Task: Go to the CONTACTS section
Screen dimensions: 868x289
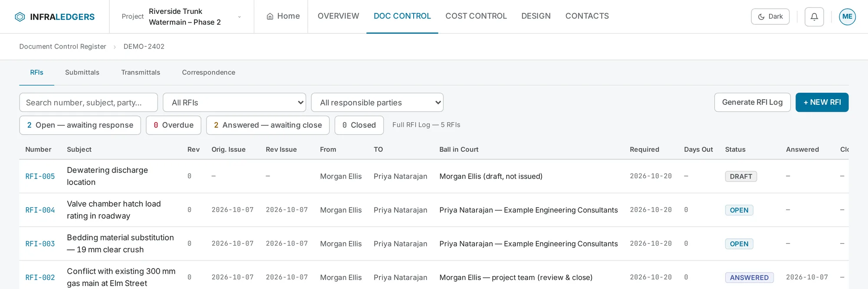Action: coord(587,16)
